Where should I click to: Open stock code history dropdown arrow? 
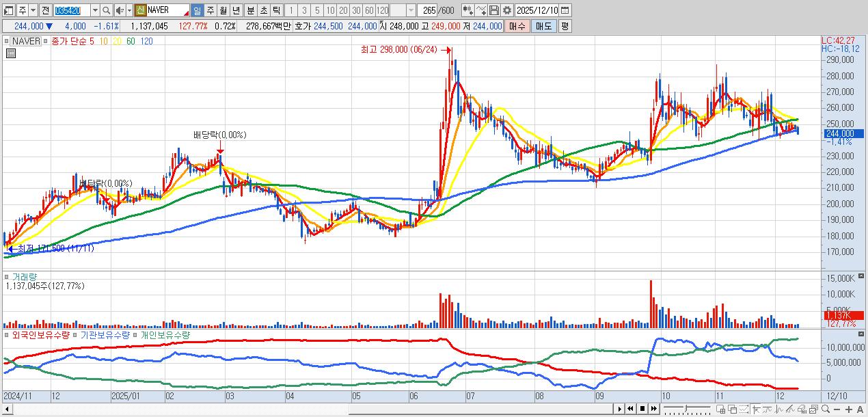[x=96, y=10]
